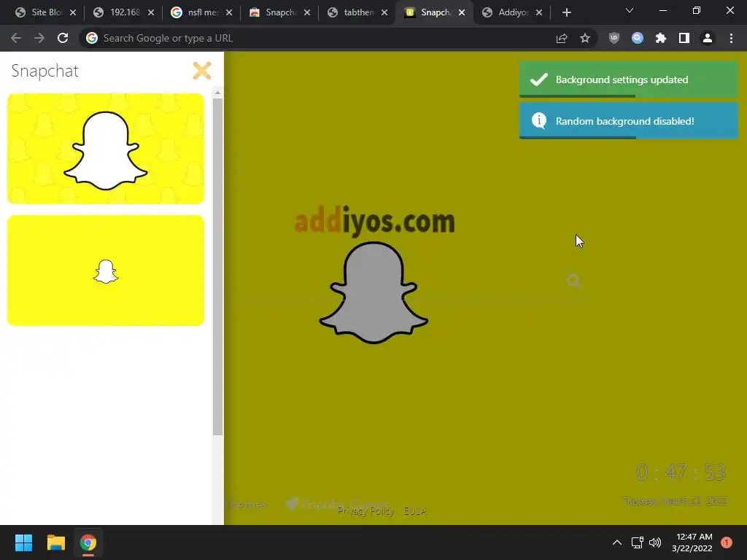Open the taskbar clock and date
747x560 pixels.
692,542
